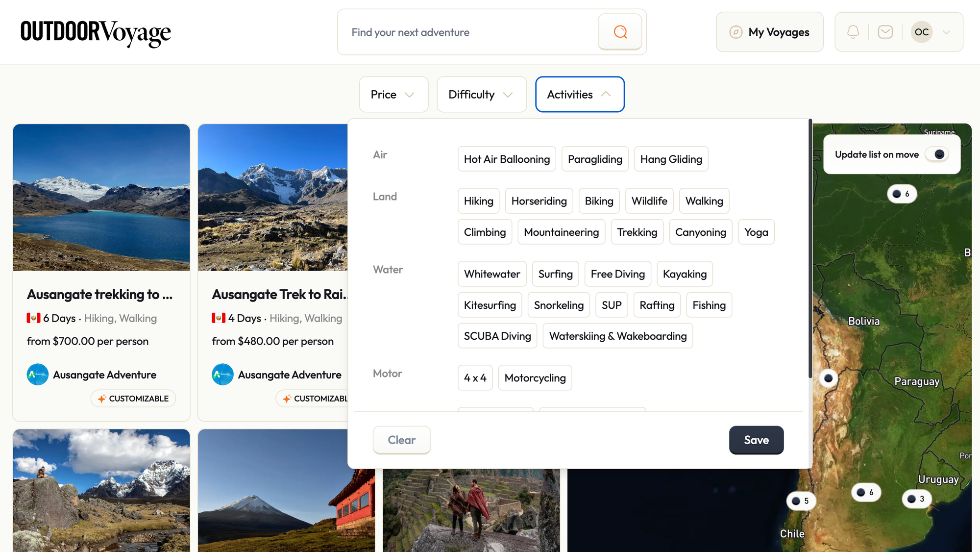Open the messages envelope icon
The width and height of the screenshot is (980, 552).
pyautogui.click(x=885, y=32)
